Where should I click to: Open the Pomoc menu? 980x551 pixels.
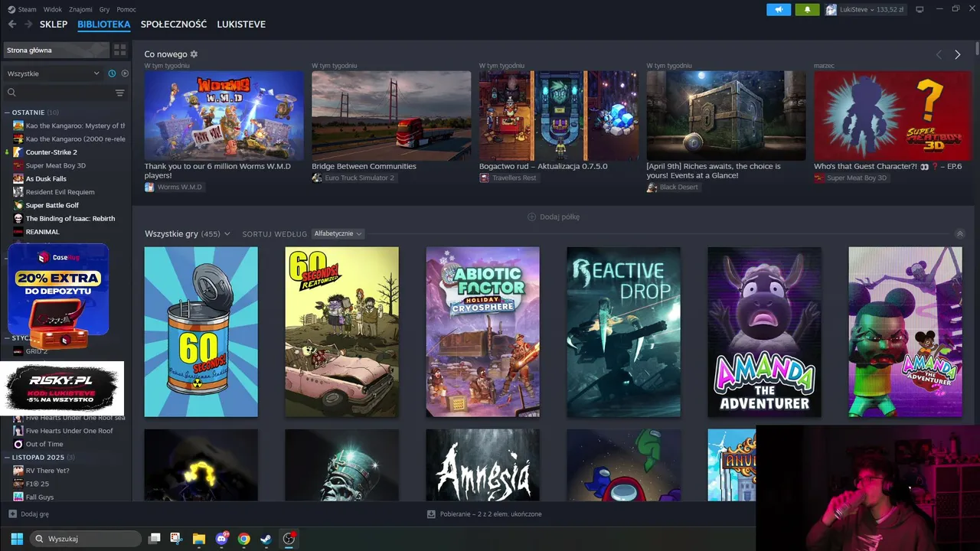click(126, 9)
